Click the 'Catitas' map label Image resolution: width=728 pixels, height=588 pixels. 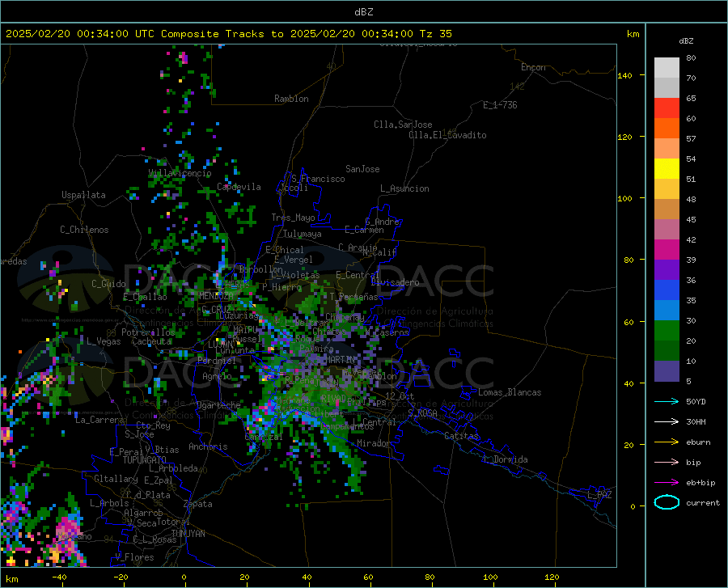[x=462, y=436]
